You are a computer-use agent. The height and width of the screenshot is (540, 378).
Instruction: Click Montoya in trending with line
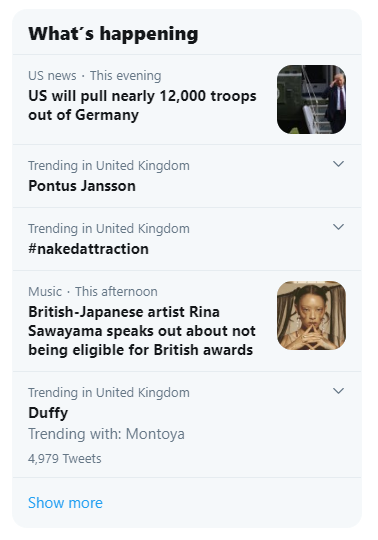[155, 434]
